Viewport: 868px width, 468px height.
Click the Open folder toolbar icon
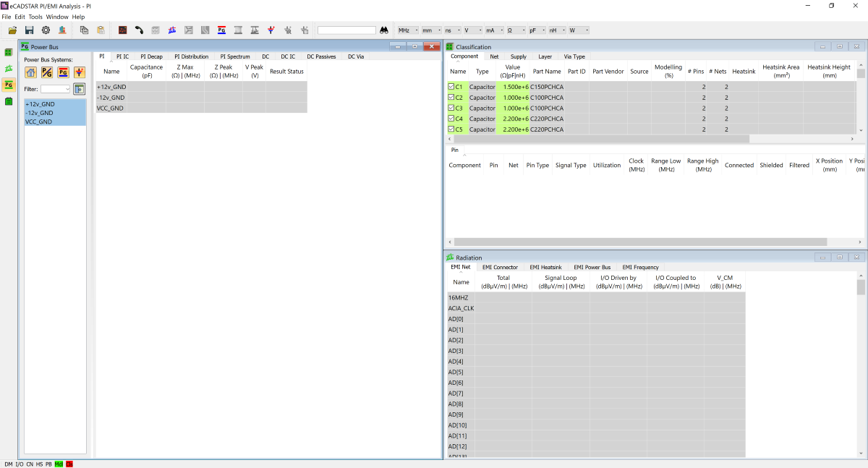click(x=12, y=30)
